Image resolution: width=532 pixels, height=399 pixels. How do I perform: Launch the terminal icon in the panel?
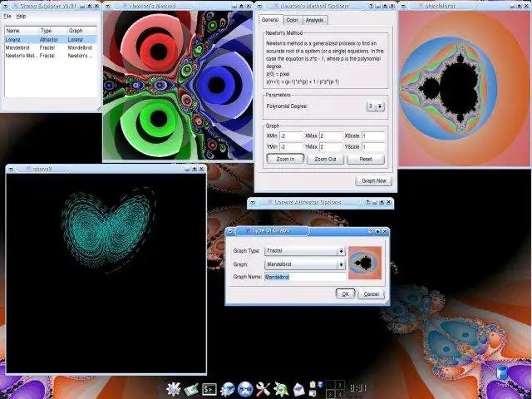tap(209, 389)
